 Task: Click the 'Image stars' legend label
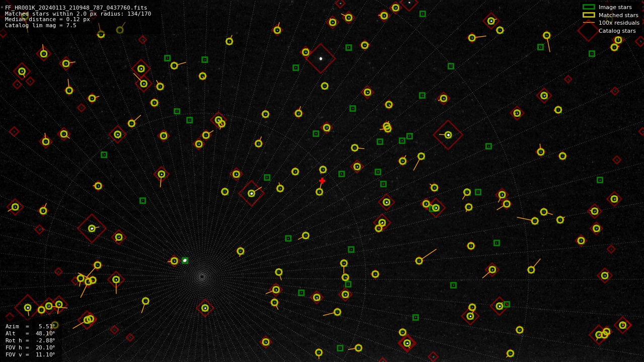coord(615,7)
